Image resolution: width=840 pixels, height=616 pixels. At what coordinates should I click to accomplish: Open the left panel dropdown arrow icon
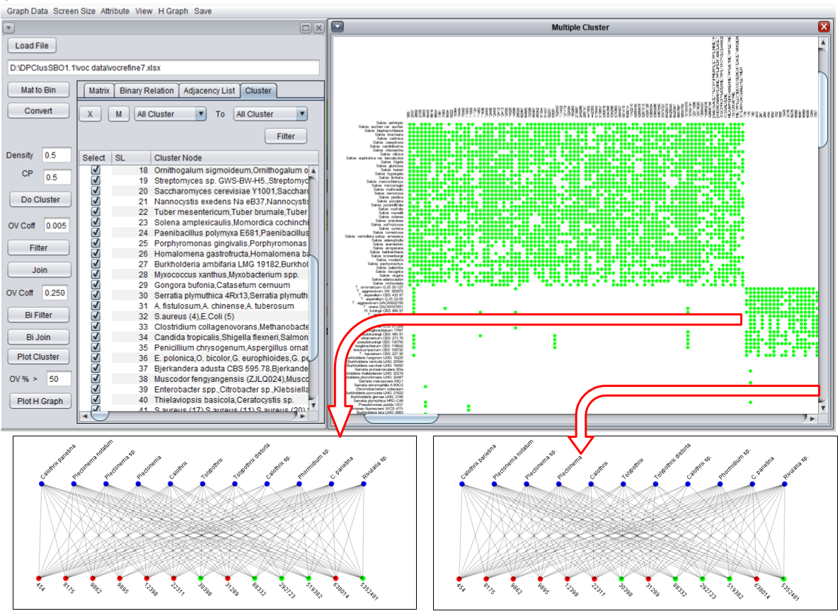click(x=8, y=28)
